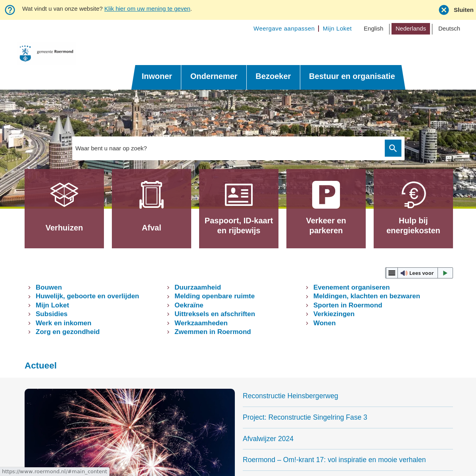Click the Verkeer en parkeren P icon
Image resolution: width=476 pixels, height=476 pixels.
point(326,195)
